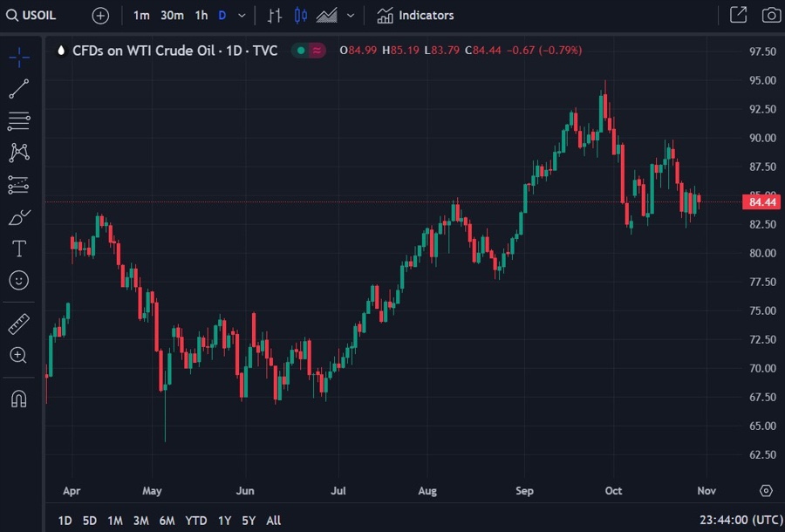This screenshot has width=785, height=532.
Task: Expand the chart style dropdown chevron
Action: tap(351, 15)
